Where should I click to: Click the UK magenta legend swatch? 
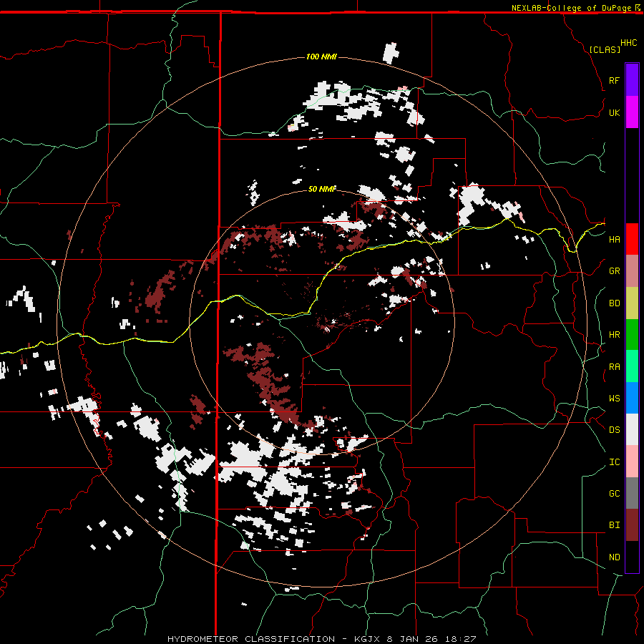632,112
